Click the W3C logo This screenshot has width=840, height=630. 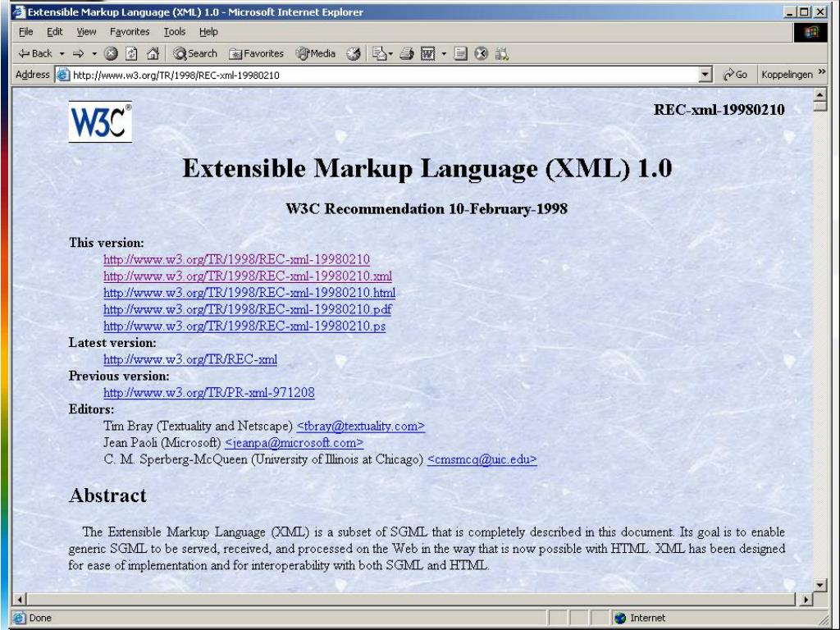click(100, 121)
